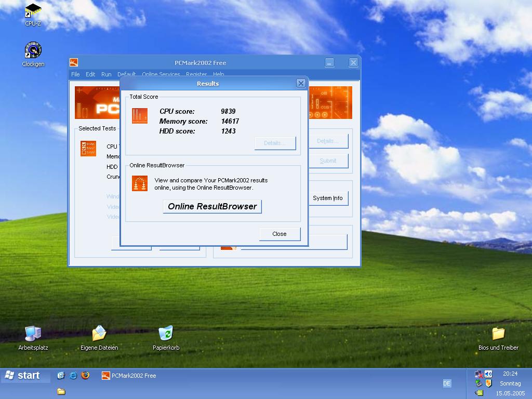This screenshot has height=399, width=532.
Task: Click the Selected Tests checklist icon
Action: (x=88, y=148)
